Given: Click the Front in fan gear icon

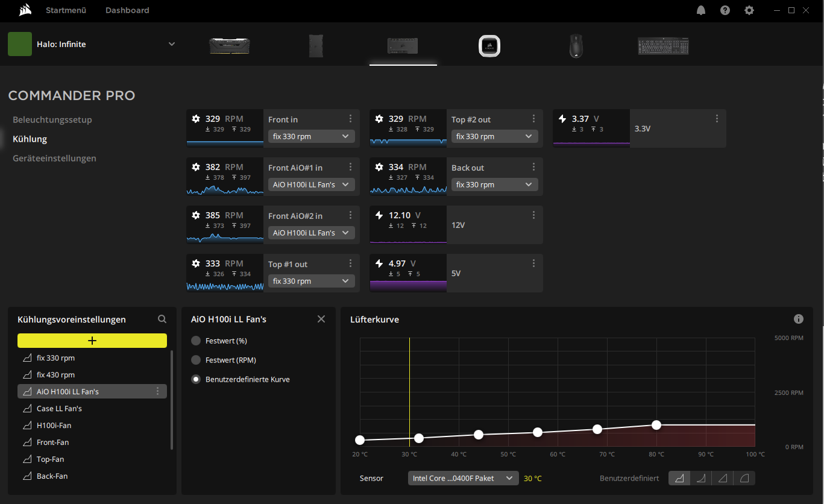Looking at the screenshot, I should 196,119.
